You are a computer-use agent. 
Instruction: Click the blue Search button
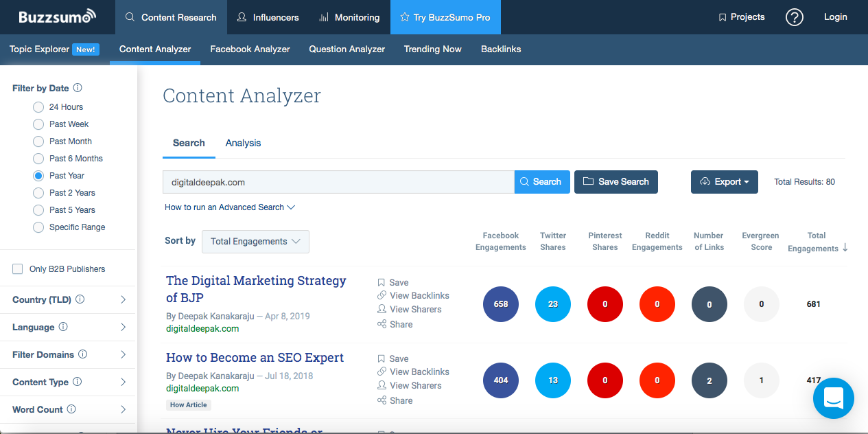(542, 182)
